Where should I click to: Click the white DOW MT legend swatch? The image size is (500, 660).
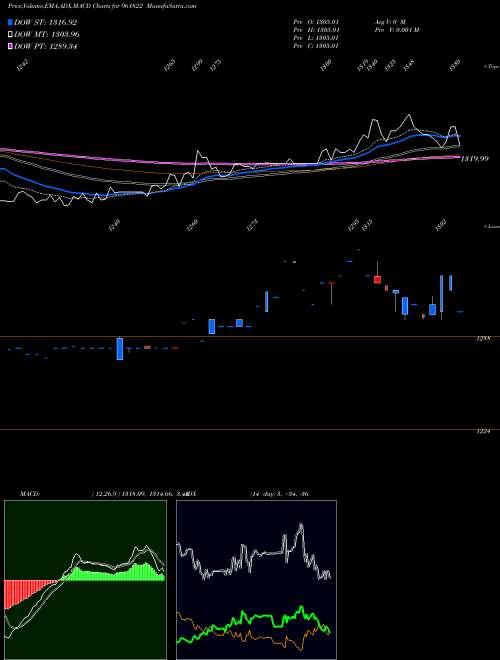coord(11,35)
